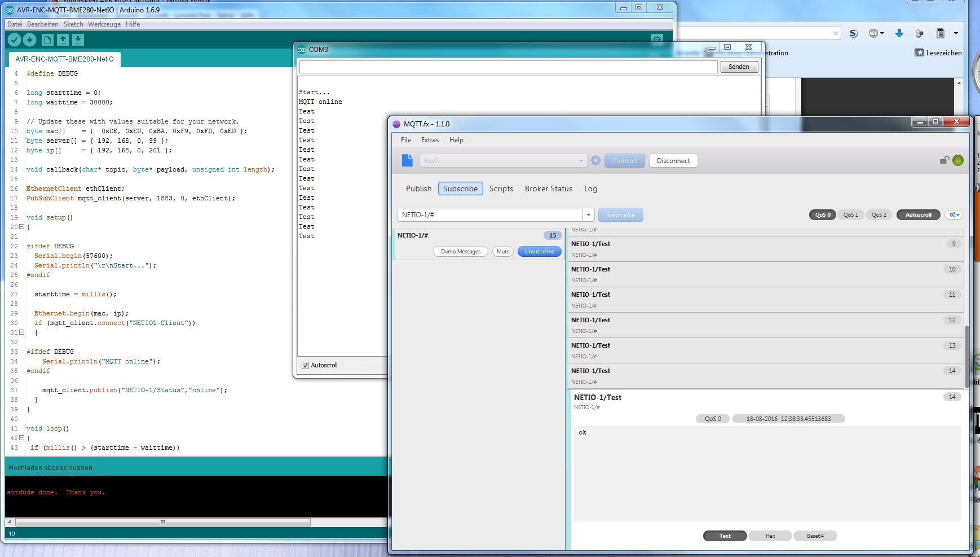The image size is (980, 557).
Task: Click the NETIO-1/# topic input field
Action: click(490, 215)
